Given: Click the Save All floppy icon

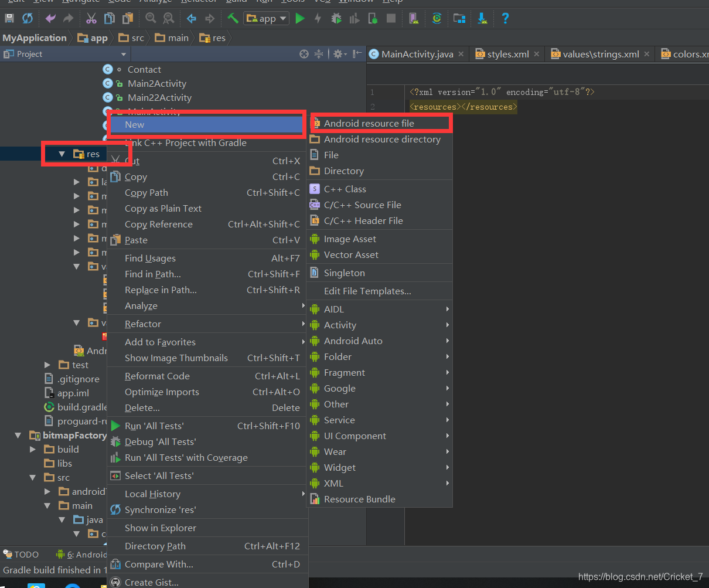Looking at the screenshot, I should click(x=9, y=18).
